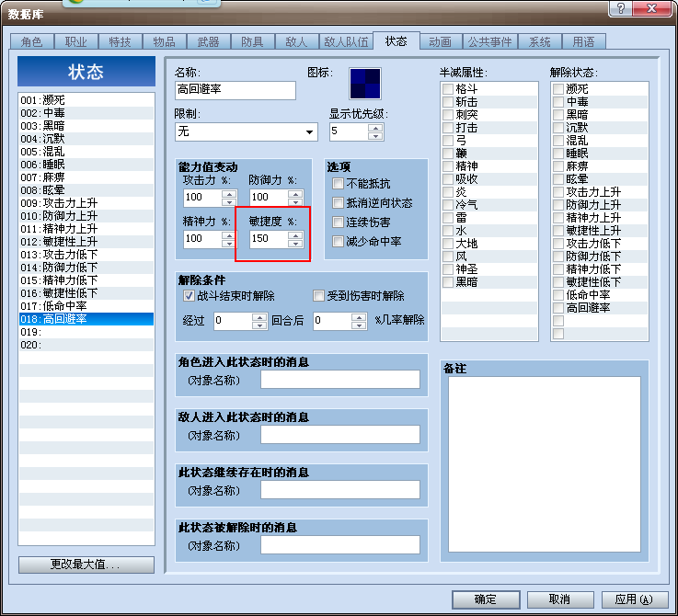Check 神圣 in 半减属性 list
Screen dimensions: 678x616
click(x=447, y=269)
